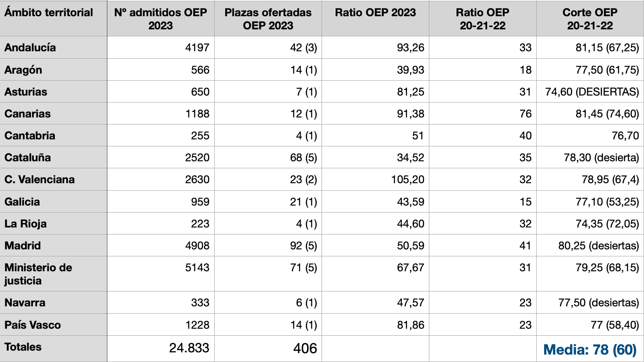This screenshot has height=362, width=644.
Task: Click Cantabria's corte value 76,70
Action: pos(625,135)
